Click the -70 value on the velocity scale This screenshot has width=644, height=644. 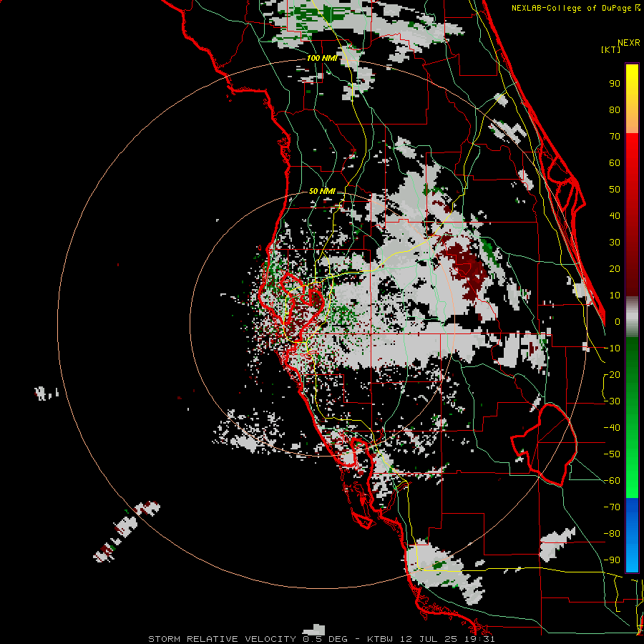click(612, 507)
